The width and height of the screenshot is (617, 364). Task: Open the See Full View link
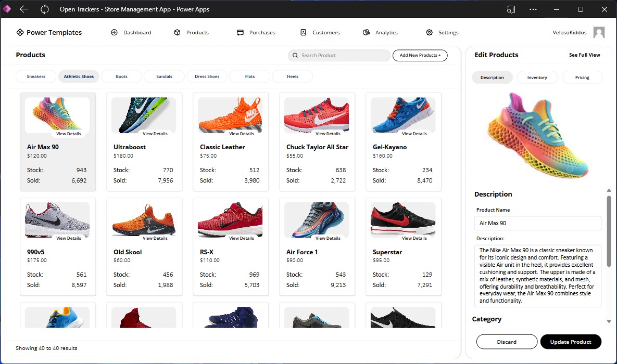click(x=584, y=55)
